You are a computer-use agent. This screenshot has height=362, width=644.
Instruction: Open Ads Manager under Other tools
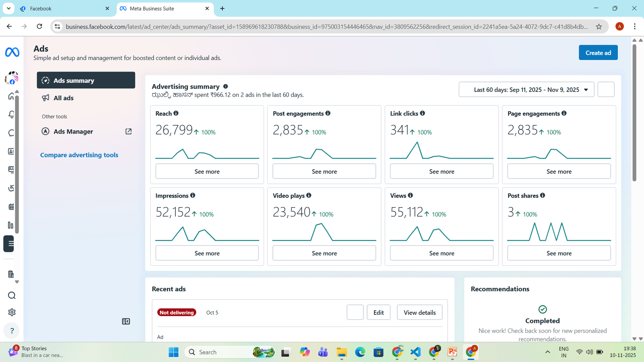click(86, 132)
